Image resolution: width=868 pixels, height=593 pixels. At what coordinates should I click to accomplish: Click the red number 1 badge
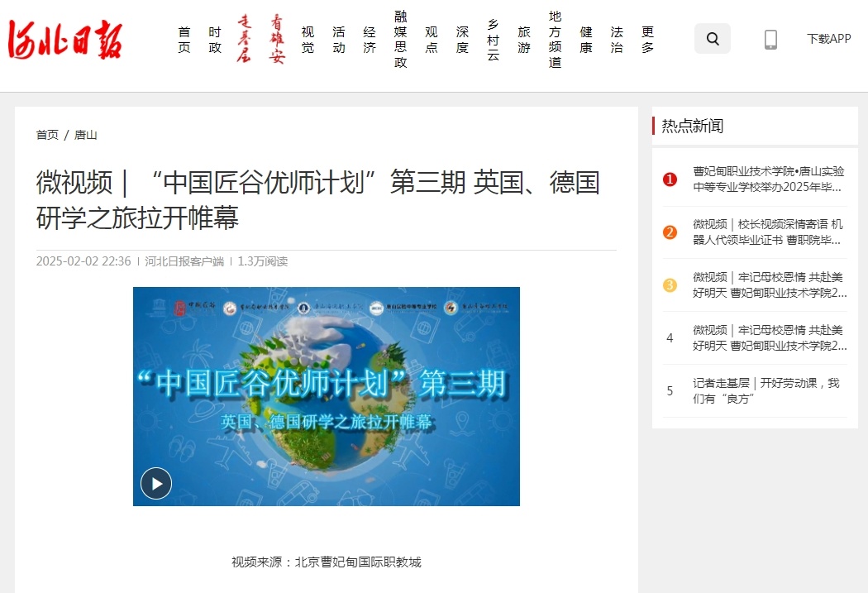tap(670, 179)
